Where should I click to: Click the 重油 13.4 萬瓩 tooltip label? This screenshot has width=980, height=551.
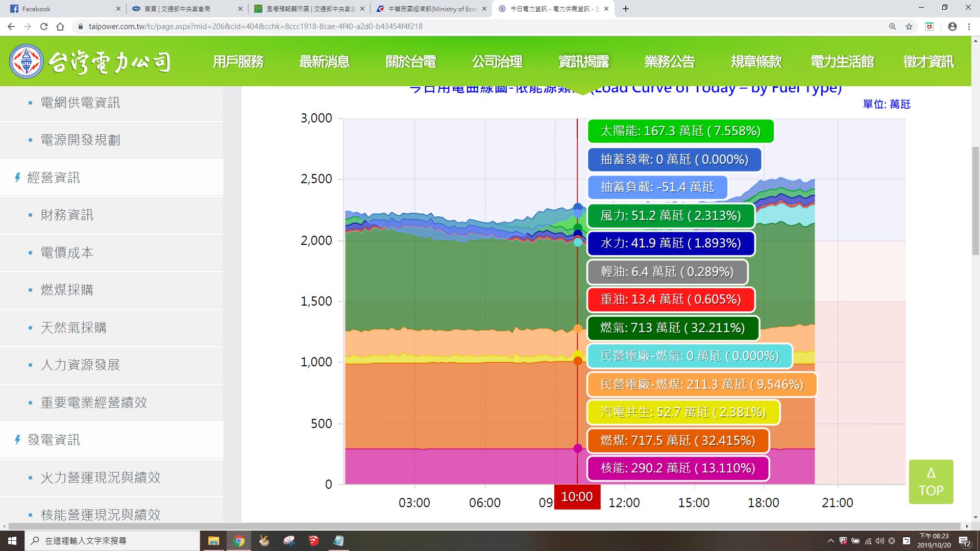tap(671, 299)
